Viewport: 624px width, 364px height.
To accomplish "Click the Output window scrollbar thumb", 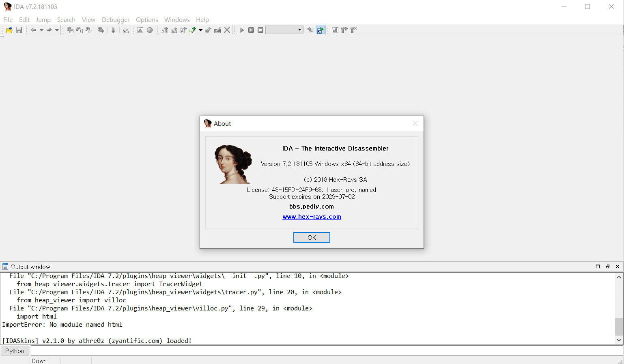I will [x=619, y=327].
